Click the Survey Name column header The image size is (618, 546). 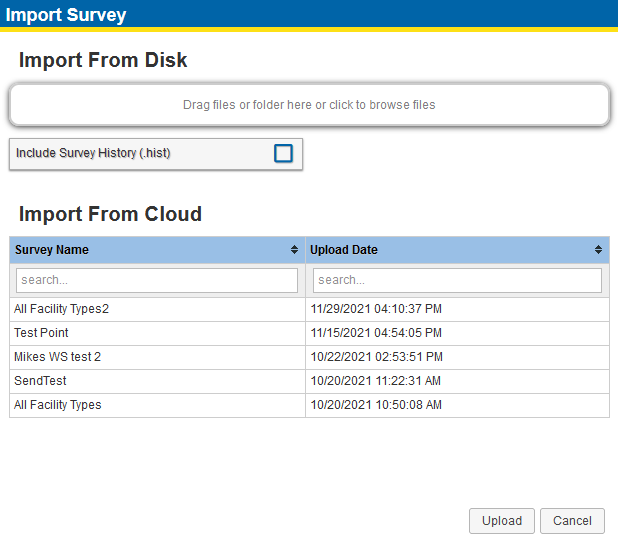tap(157, 250)
